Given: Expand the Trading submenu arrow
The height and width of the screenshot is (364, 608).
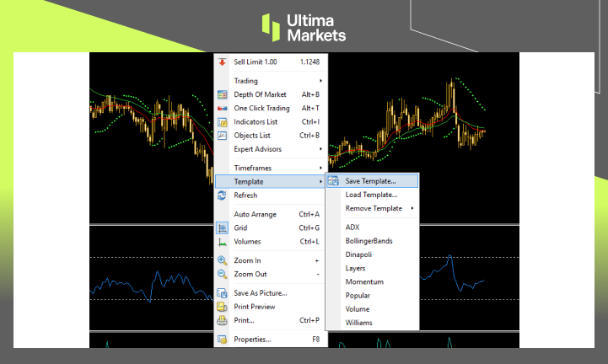Looking at the screenshot, I should tap(320, 81).
